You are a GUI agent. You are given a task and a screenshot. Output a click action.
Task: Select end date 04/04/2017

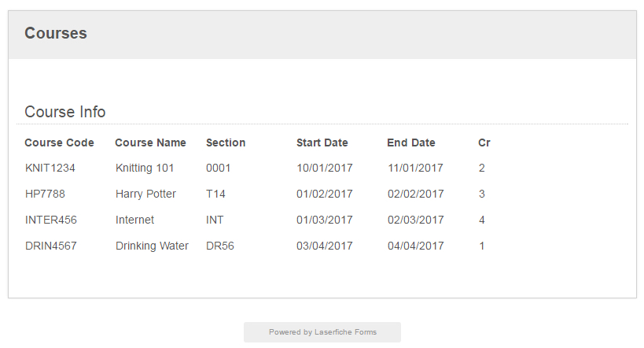click(416, 246)
